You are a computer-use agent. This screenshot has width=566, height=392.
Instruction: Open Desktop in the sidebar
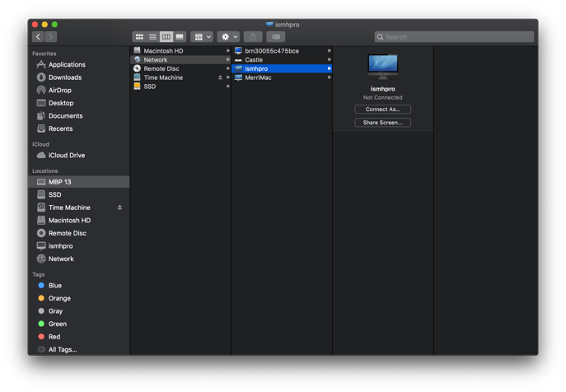pos(78,103)
